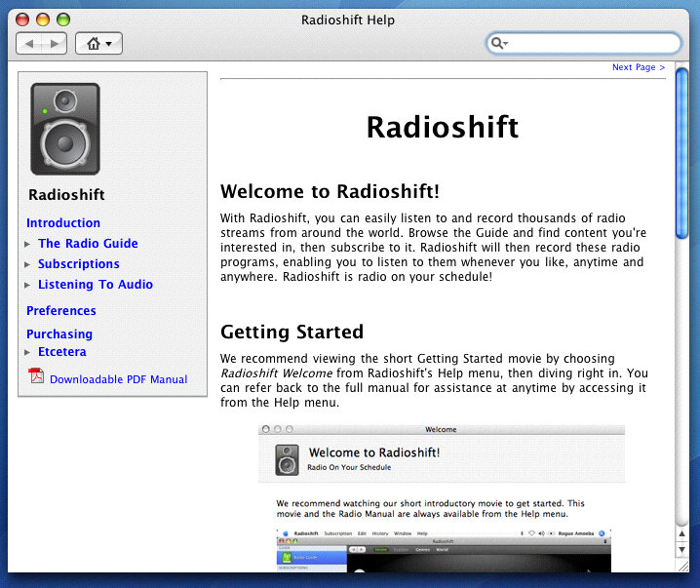Click the PDF document icon
The width and height of the screenshot is (700, 588).
(x=36, y=375)
